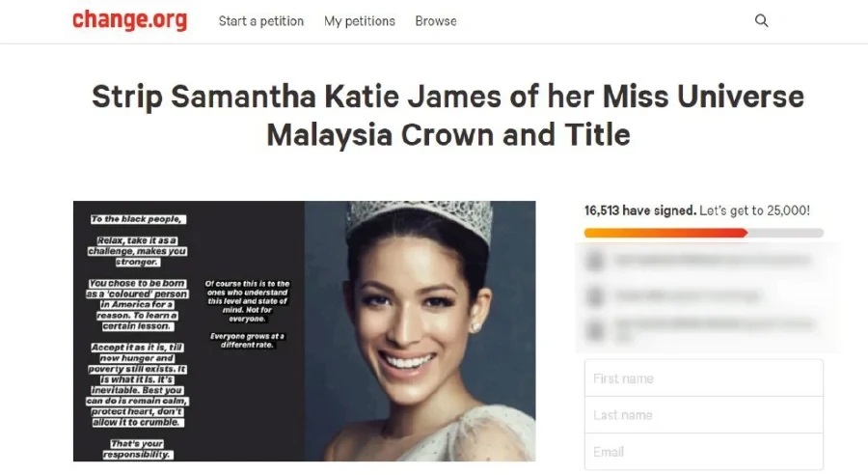
Task: Open the change.org home logo
Action: pyautogui.click(x=129, y=20)
